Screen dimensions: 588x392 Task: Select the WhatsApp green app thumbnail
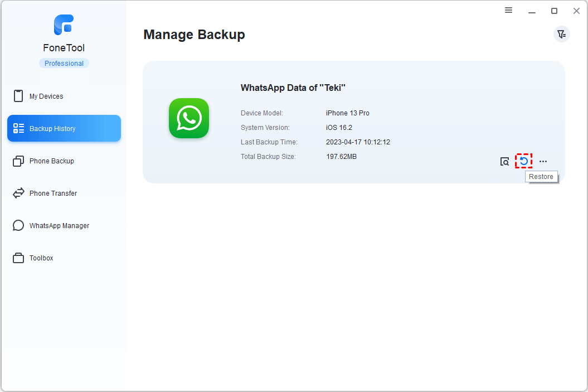(188, 118)
